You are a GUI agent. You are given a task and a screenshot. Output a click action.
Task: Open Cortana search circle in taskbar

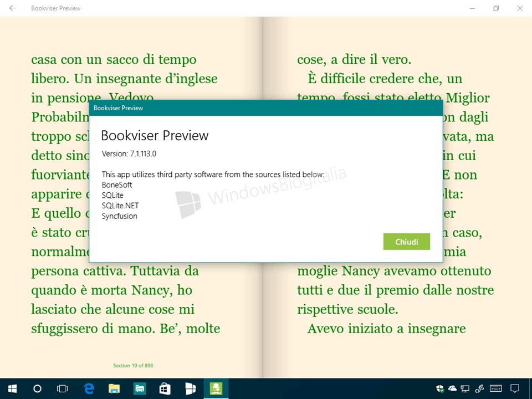coord(37,388)
